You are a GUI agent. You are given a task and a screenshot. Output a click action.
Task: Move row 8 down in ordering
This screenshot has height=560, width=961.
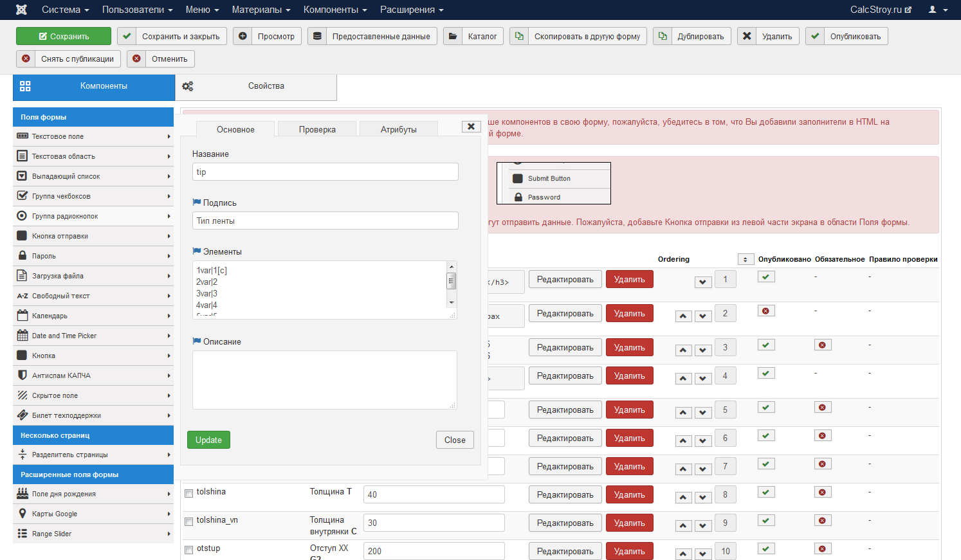703,498
